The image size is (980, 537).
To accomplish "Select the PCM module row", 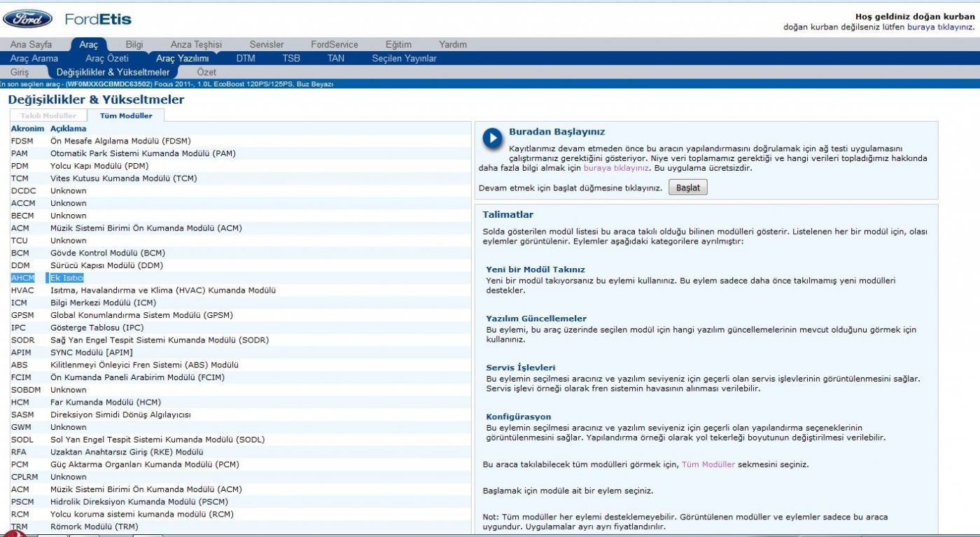I will coord(240,464).
